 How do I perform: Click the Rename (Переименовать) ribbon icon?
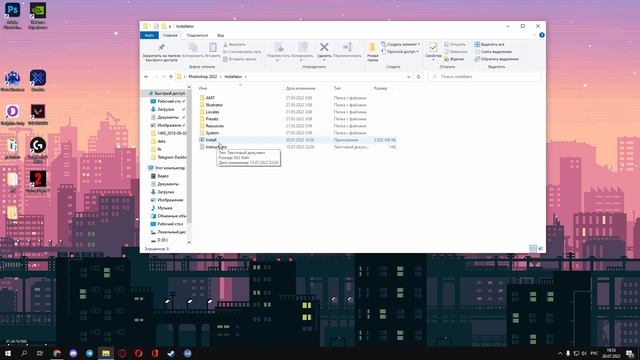point(347,47)
